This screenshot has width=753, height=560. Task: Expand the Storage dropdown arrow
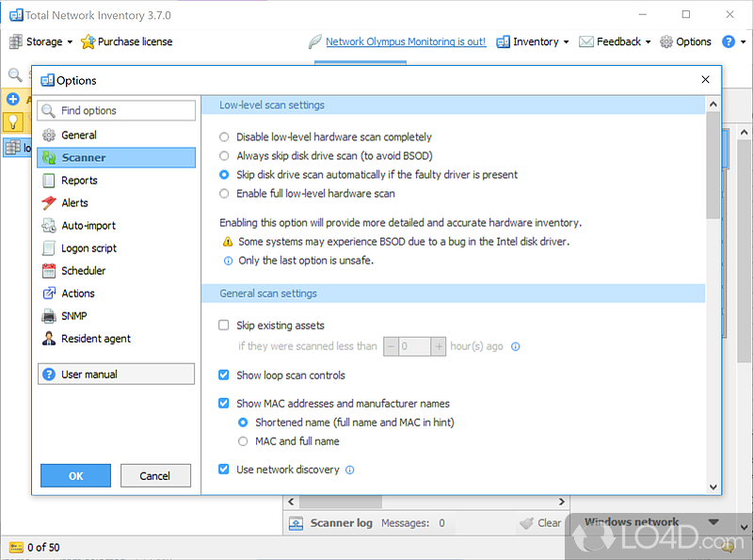pos(70,42)
